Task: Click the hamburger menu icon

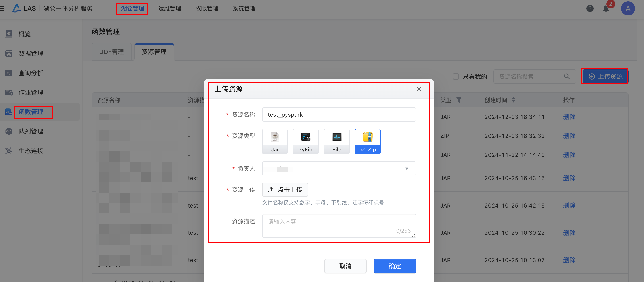Action: pos(2,8)
